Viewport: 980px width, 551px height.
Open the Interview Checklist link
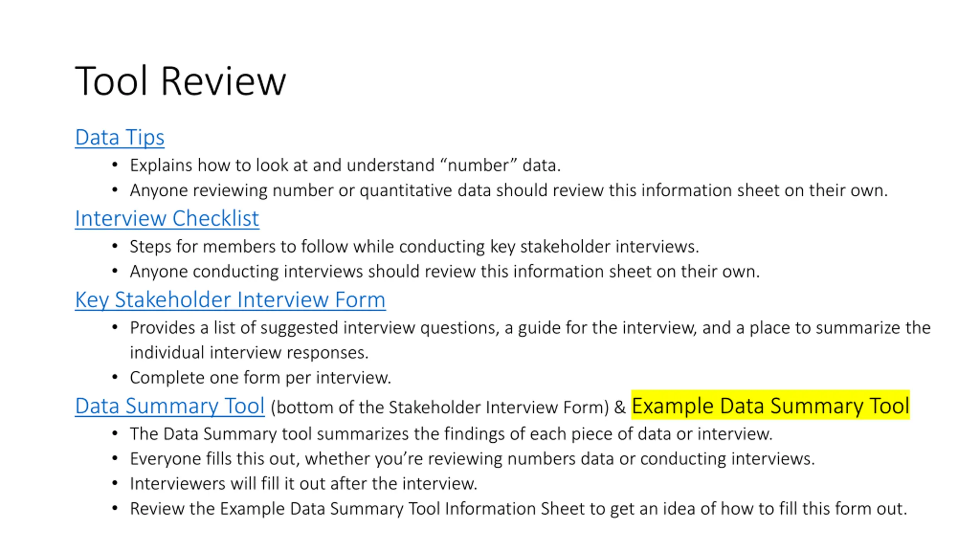pos(167,218)
